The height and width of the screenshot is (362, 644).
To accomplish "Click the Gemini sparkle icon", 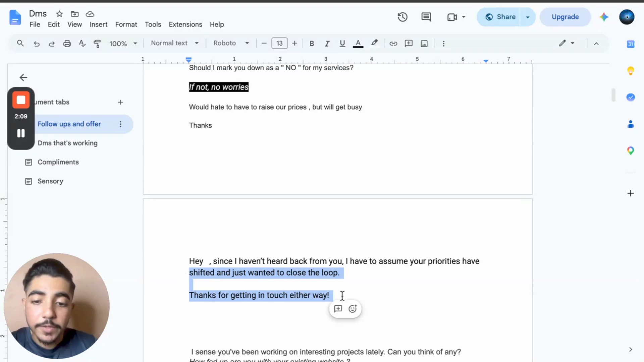I will pyautogui.click(x=604, y=17).
